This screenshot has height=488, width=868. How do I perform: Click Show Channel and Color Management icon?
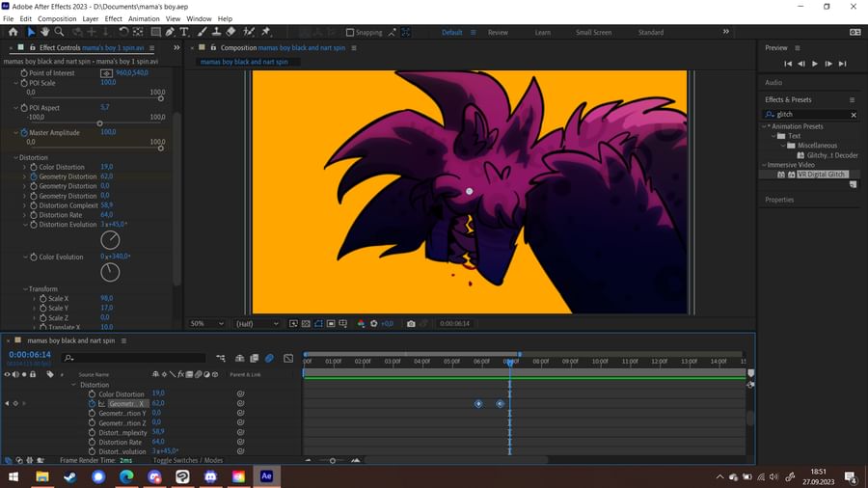click(x=361, y=324)
